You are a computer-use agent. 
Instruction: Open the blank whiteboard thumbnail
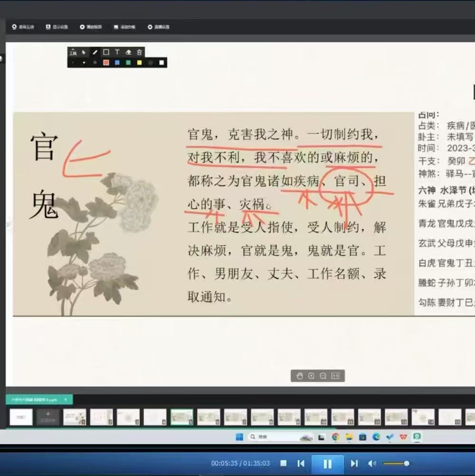pyautogui.click(x=21, y=417)
